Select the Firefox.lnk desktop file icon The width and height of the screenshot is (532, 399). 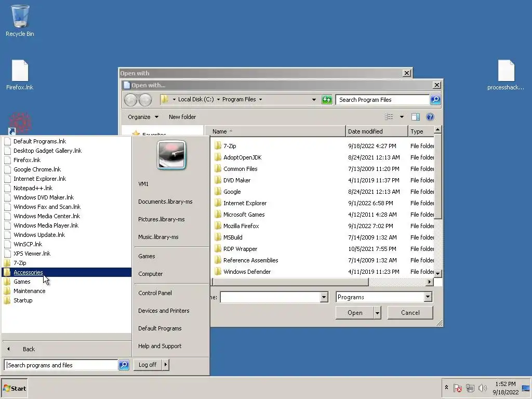[x=20, y=71]
